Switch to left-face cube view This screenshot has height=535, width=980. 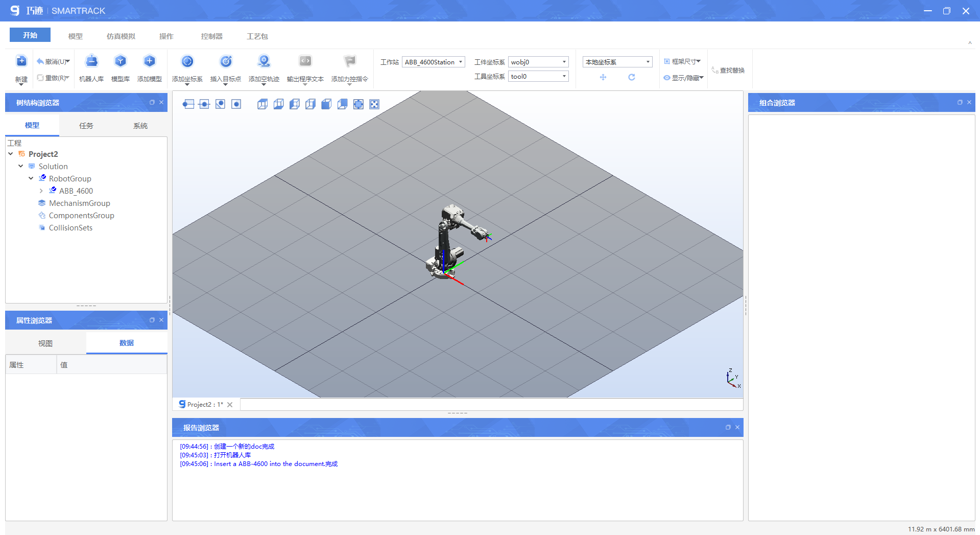295,104
